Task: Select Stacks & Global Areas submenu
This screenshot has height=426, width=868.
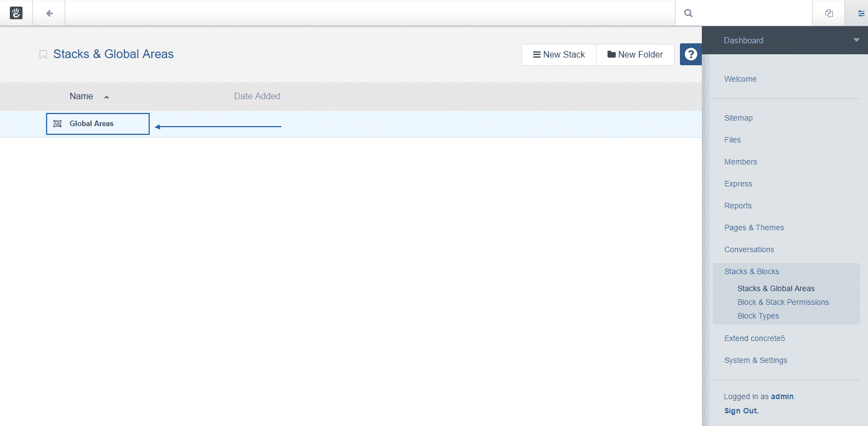Action: pos(776,288)
